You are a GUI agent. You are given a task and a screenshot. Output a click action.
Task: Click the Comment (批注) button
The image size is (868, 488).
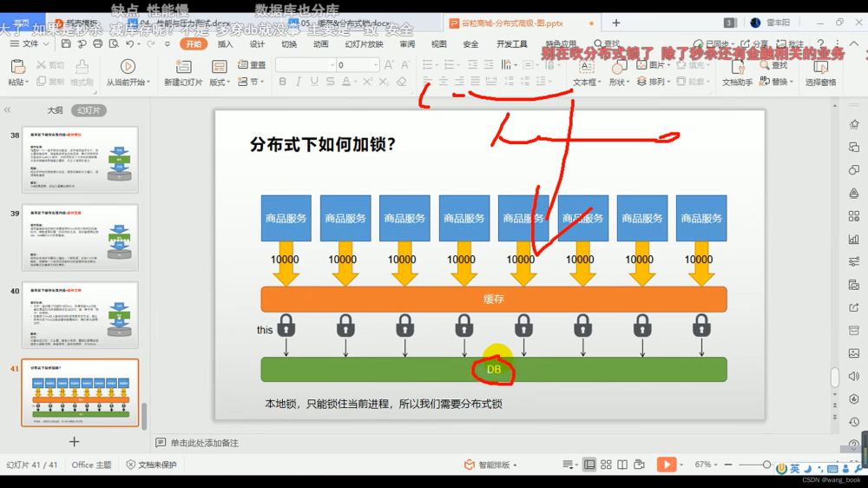(x=790, y=43)
